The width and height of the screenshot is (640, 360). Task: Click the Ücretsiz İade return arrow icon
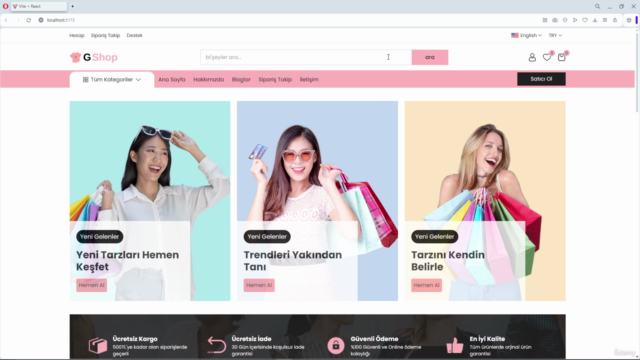coord(216,345)
